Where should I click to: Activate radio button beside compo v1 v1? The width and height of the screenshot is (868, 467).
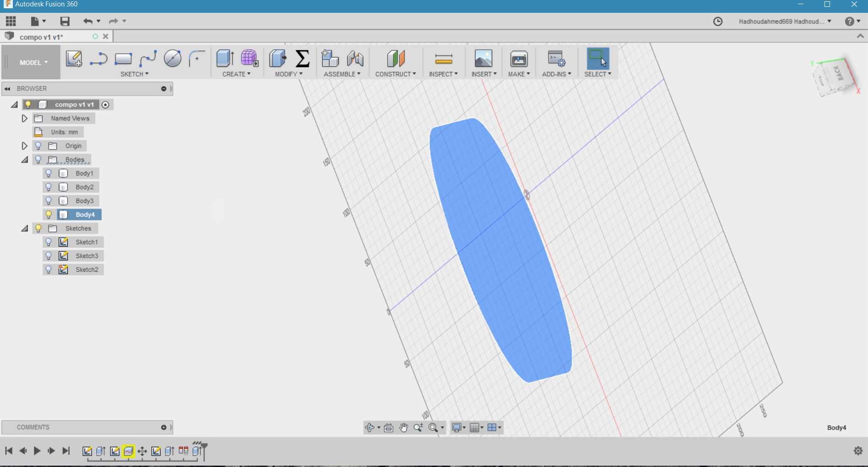(105, 105)
